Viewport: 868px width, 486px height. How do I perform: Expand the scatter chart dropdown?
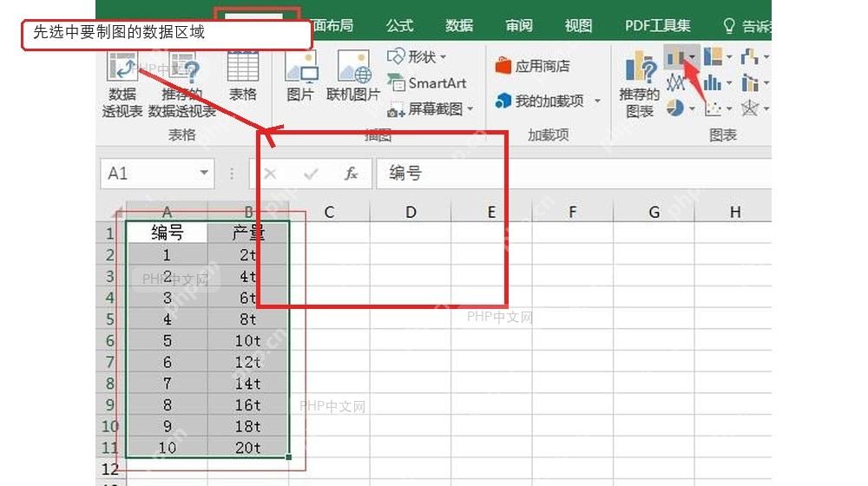(x=729, y=108)
